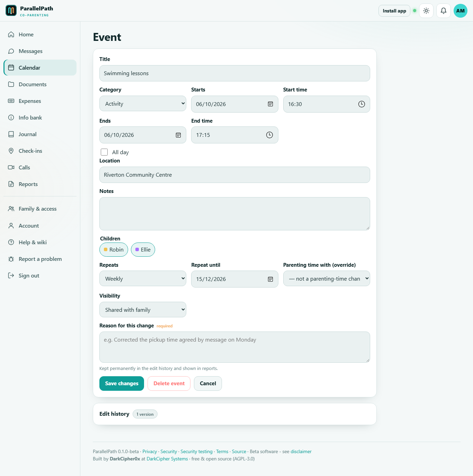Image resolution: width=473 pixels, height=476 pixels.
Task: Open clock picker for End time
Action: click(x=269, y=135)
